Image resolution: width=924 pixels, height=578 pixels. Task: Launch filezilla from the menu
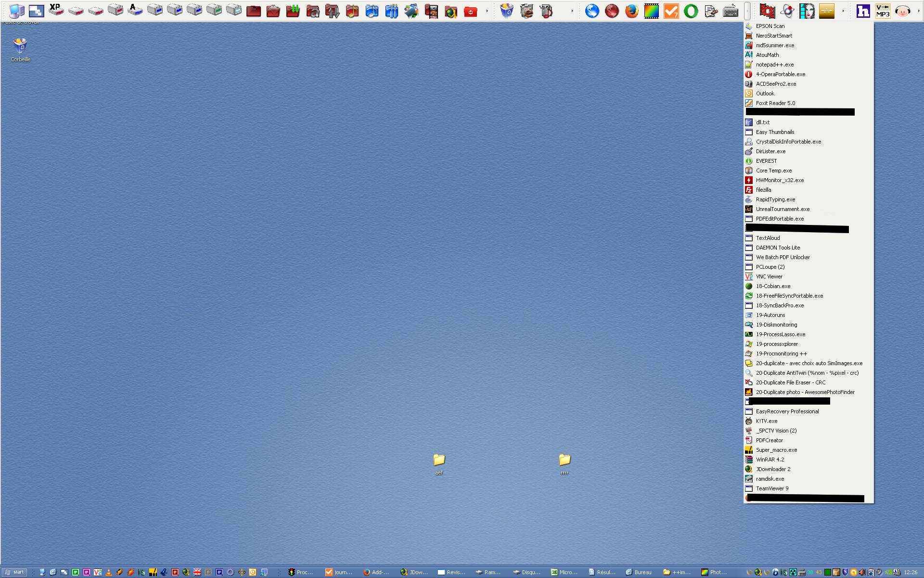pyautogui.click(x=808, y=190)
